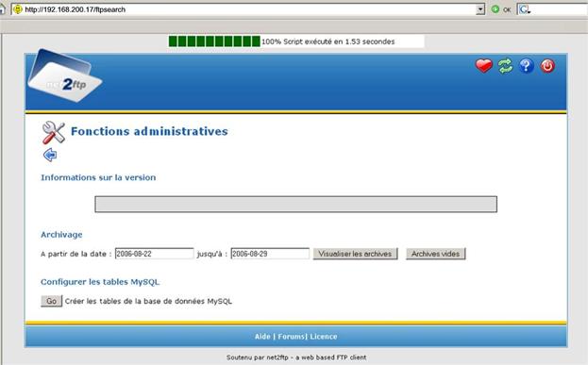Click the smiley favicon in address bar
Screen dimensions: 588x365
pos(18,9)
